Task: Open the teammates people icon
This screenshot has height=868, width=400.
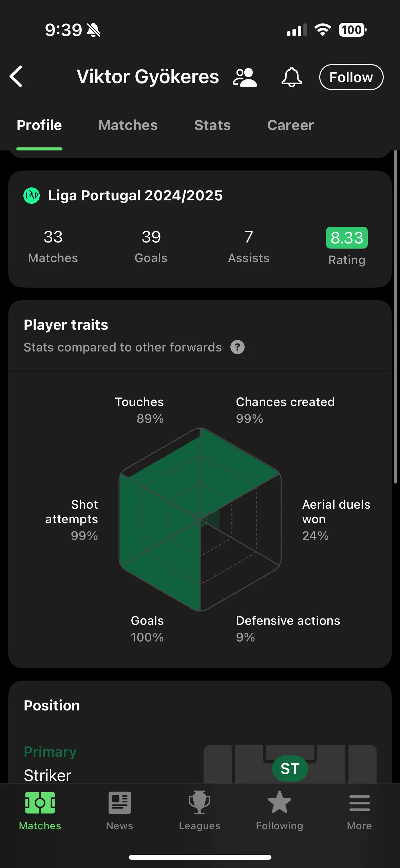Action: click(245, 77)
